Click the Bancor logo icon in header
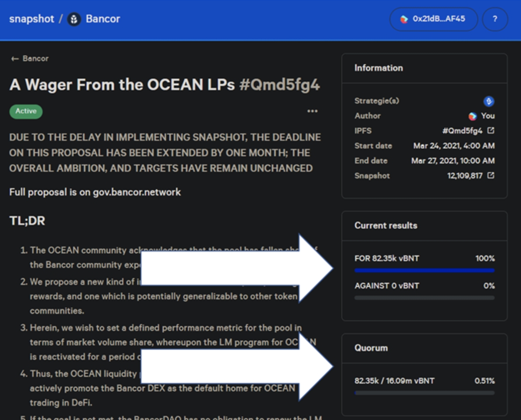Screen dimensions: 521x420 pyautogui.click(x=74, y=19)
